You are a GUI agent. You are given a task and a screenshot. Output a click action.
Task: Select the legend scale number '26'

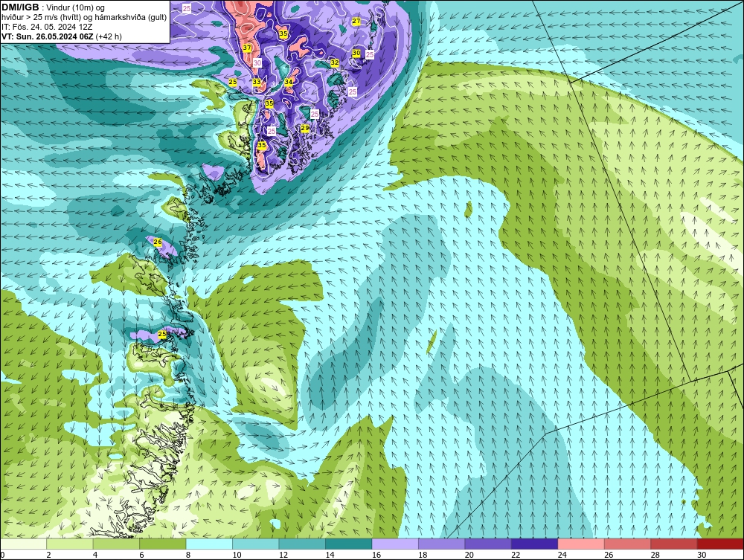(x=609, y=555)
